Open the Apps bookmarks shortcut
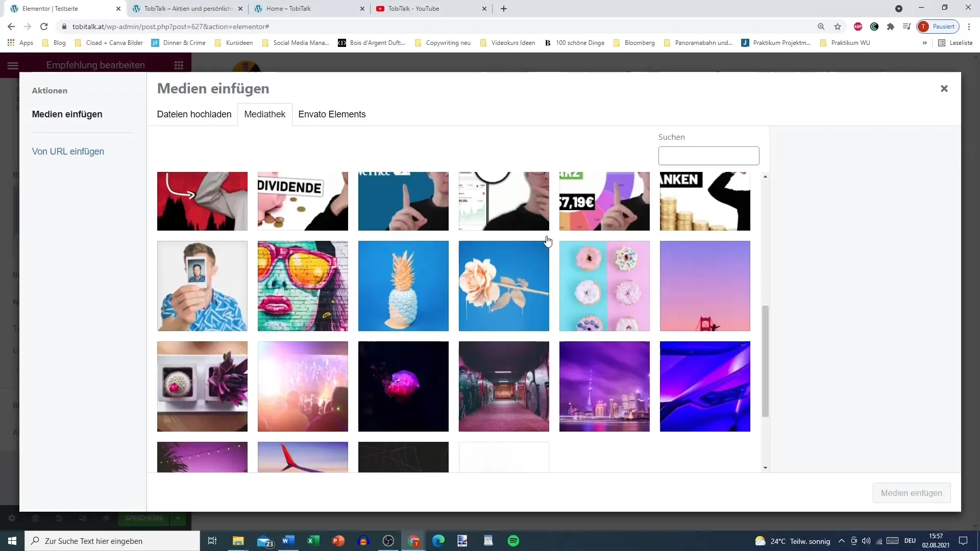Image resolution: width=980 pixels, height=551 pixels. point(20,43)
